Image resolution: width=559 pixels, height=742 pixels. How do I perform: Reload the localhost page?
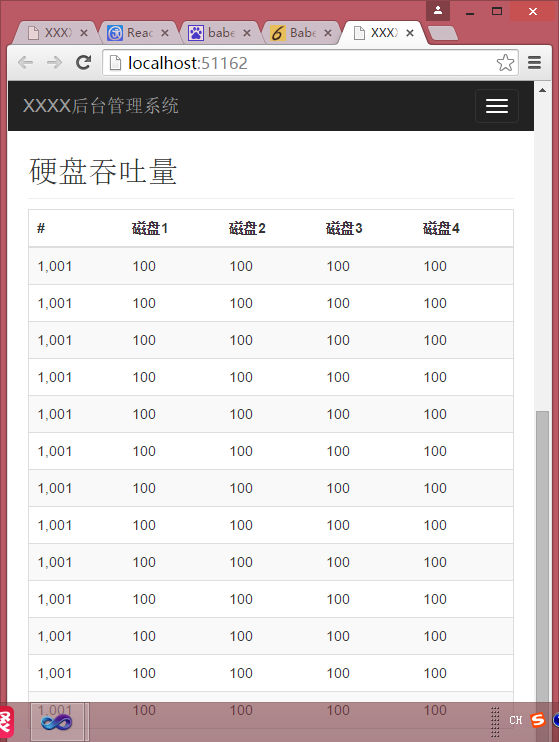point(84,62)
